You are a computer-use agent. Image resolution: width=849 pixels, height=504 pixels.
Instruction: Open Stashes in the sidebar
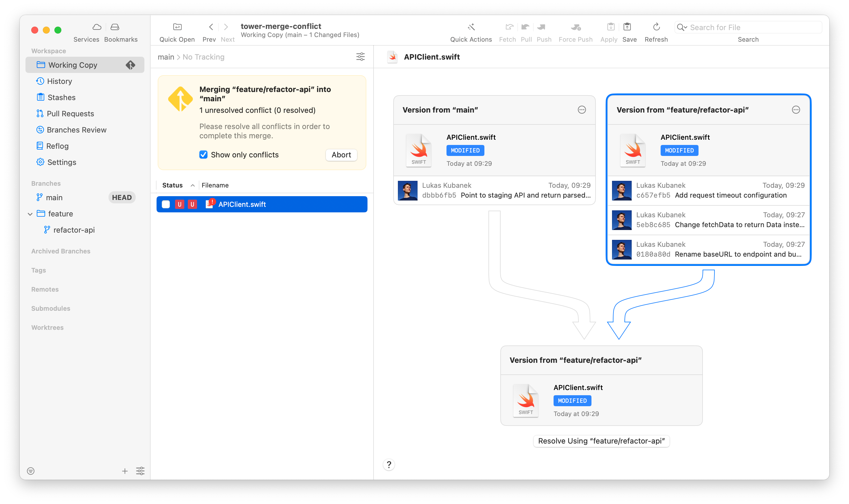(x=61, y=98)
